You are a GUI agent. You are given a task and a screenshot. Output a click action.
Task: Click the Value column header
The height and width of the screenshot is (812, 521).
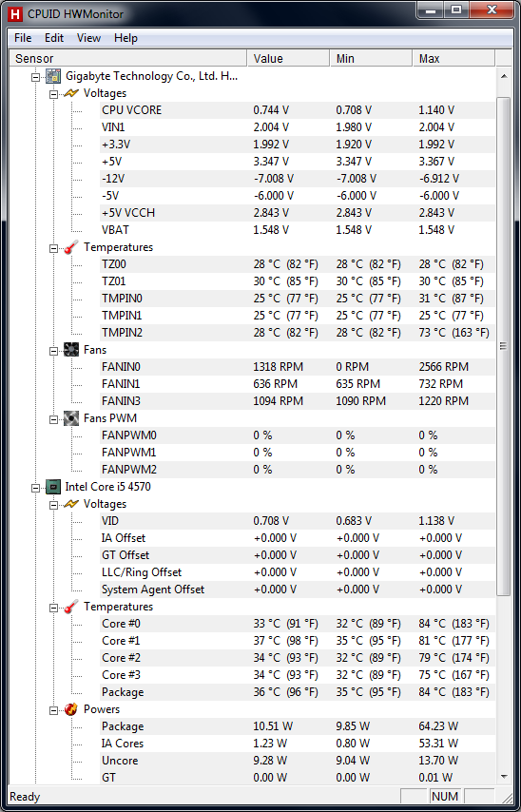(288, 59)
